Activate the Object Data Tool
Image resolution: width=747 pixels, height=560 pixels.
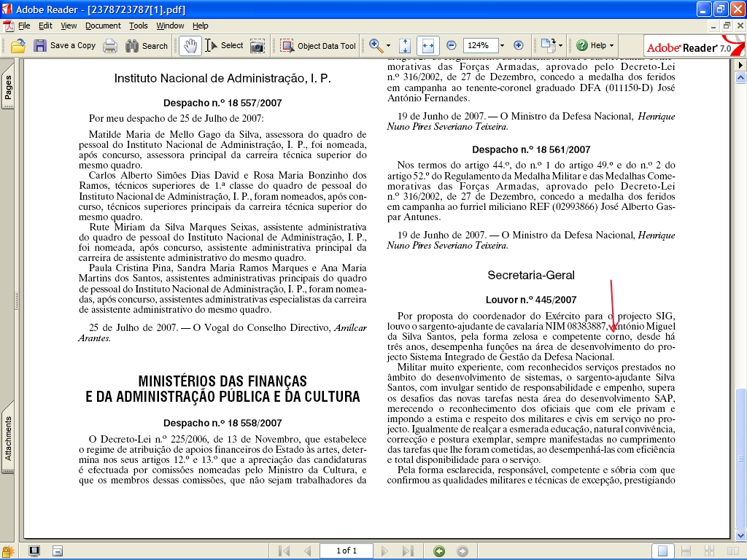point(318,46)
